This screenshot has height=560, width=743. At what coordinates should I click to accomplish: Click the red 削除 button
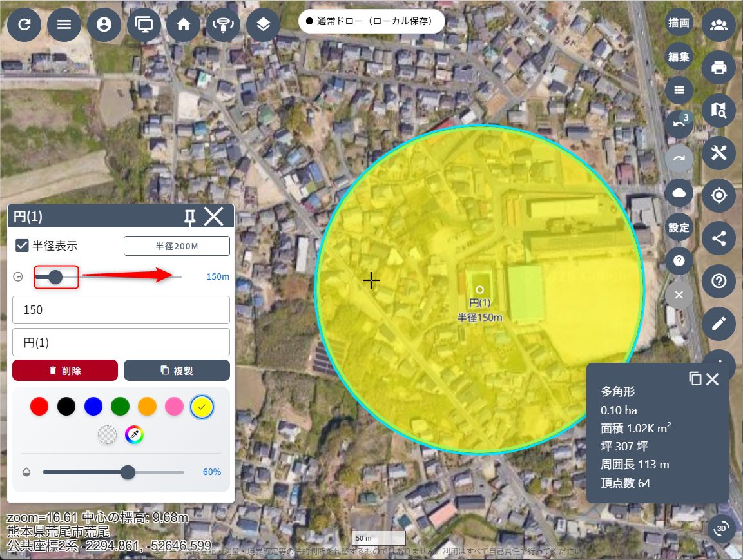pyautogui.click(x=65, y=371)
